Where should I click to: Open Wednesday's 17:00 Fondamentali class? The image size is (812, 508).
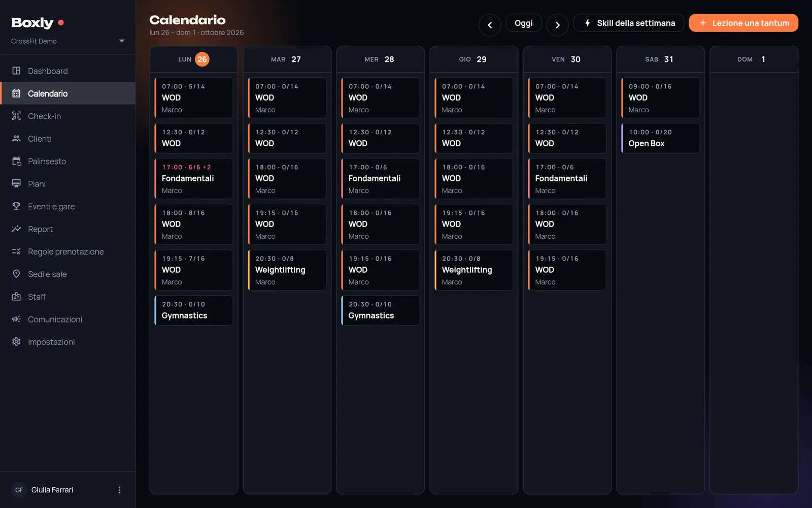381,178
